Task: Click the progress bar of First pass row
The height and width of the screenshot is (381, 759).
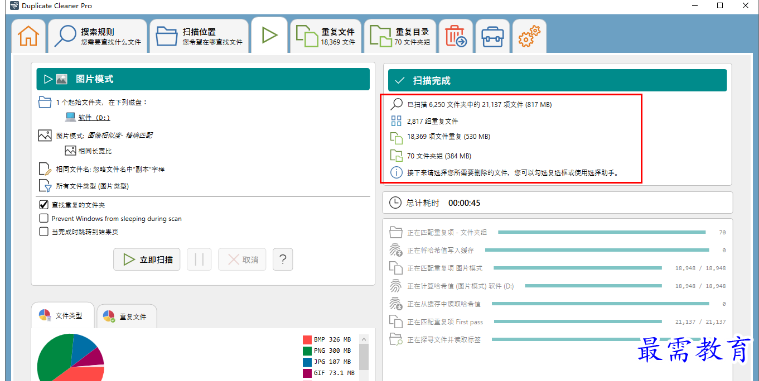Action: [x=577, y=321]
